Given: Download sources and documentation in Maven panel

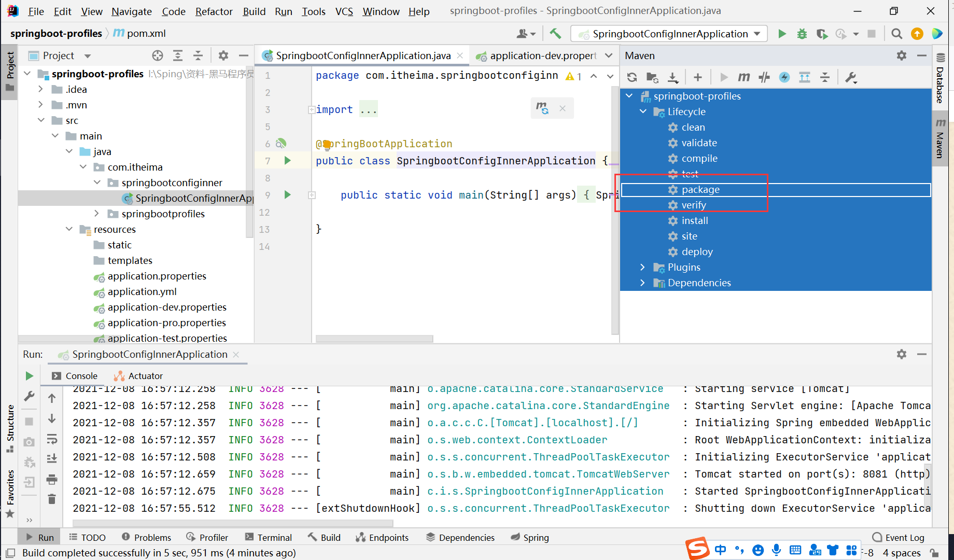Looking at the screenshot, I should tap(673, 77).
